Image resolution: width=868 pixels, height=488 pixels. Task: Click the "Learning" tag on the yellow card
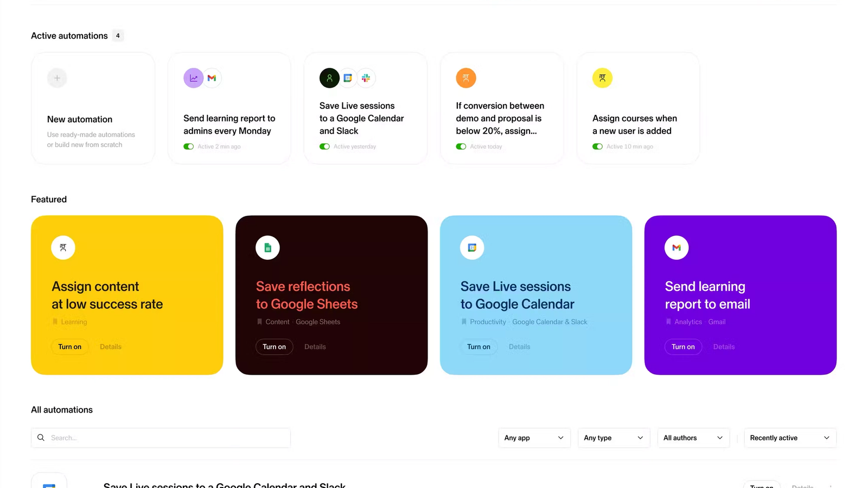pyautogui.click(x=74, y=322)
